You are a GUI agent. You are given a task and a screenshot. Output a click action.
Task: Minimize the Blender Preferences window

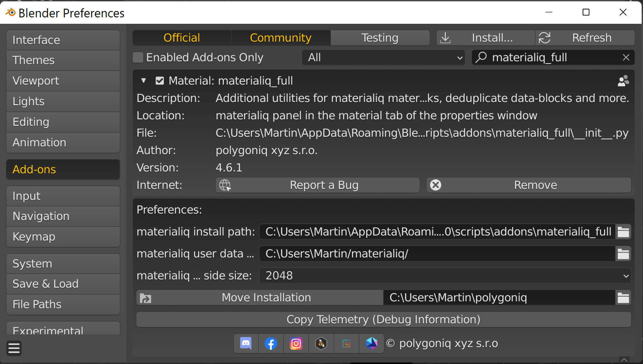tap(549, 12)
